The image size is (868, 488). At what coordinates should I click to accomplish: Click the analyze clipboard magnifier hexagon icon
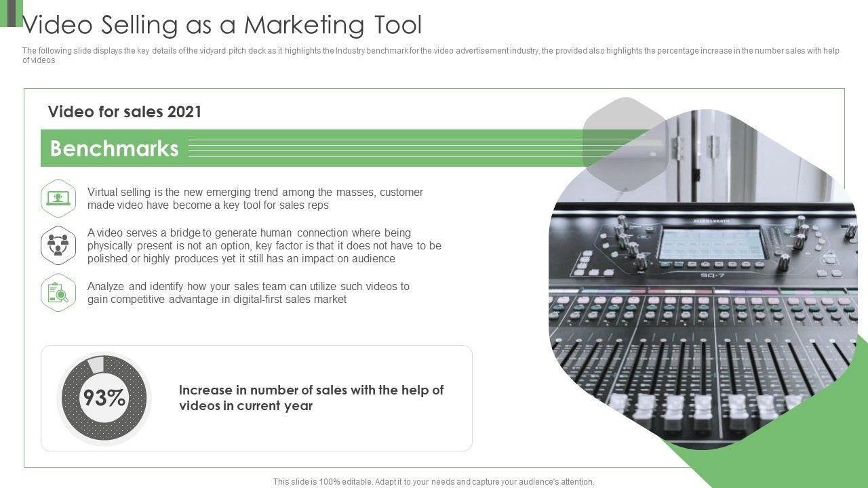click(58, 293)
